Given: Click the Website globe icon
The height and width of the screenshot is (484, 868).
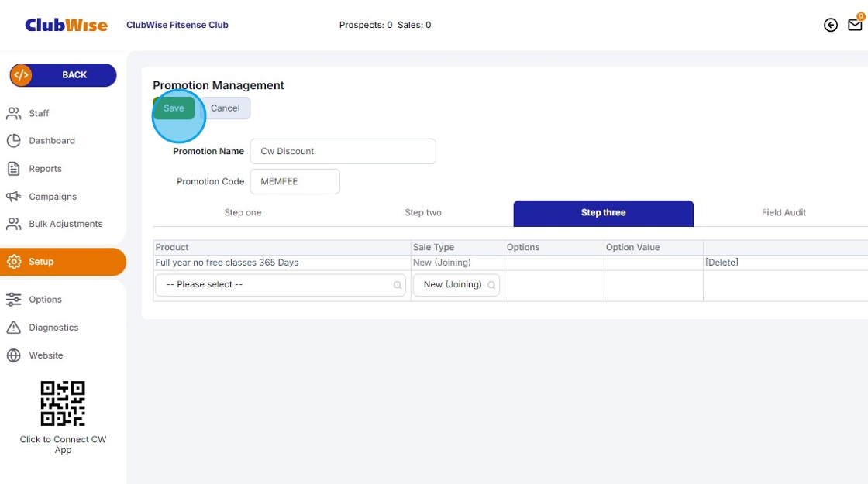Looking at the screenshot, I should (x=14, y=355).
